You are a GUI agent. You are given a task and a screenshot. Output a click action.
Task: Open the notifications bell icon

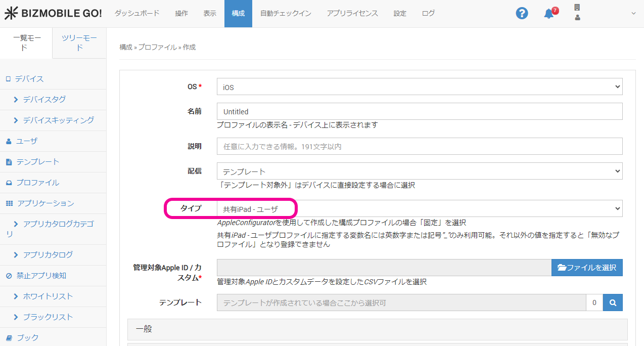point(549,14)
